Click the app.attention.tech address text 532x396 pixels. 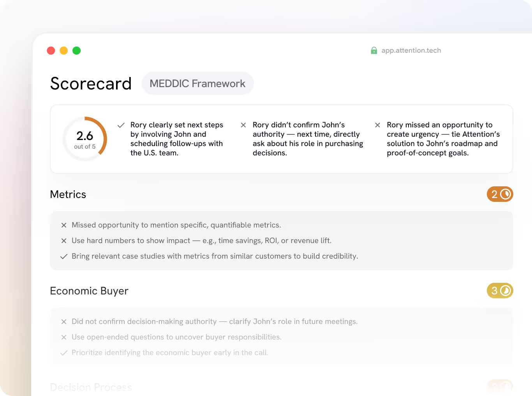point(411,51)
